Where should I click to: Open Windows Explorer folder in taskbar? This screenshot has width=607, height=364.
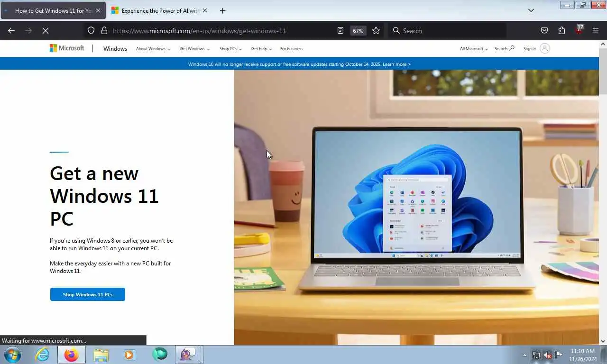101,355
